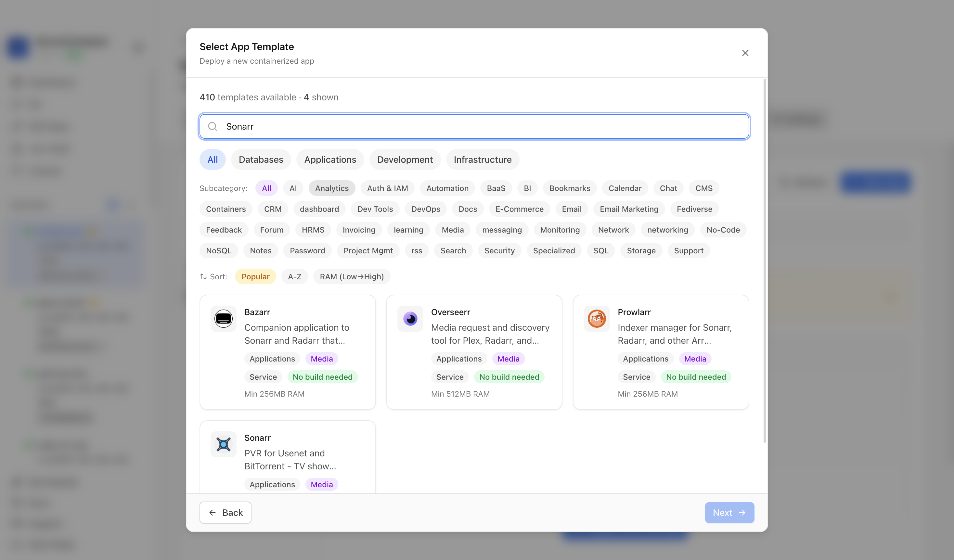Click the sort arrows icon
The height and width of the screenshot is (560, 954).
pos(203,277)
